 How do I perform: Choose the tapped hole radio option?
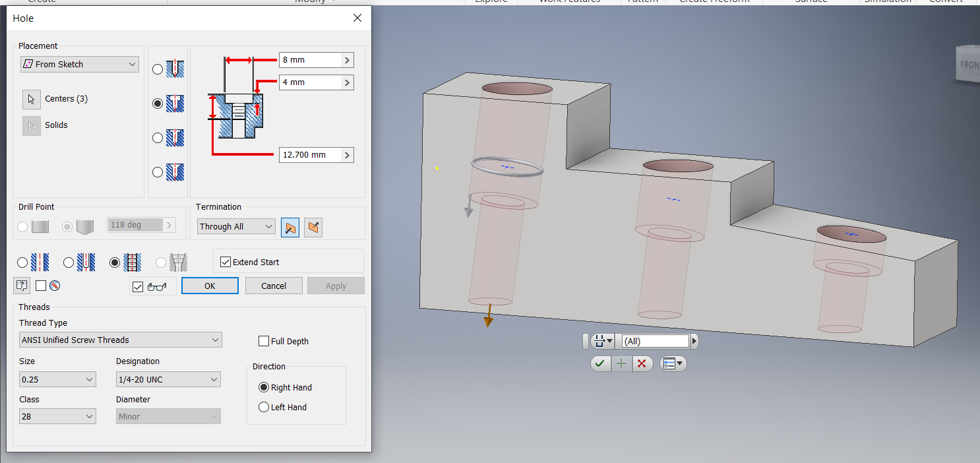115,262
